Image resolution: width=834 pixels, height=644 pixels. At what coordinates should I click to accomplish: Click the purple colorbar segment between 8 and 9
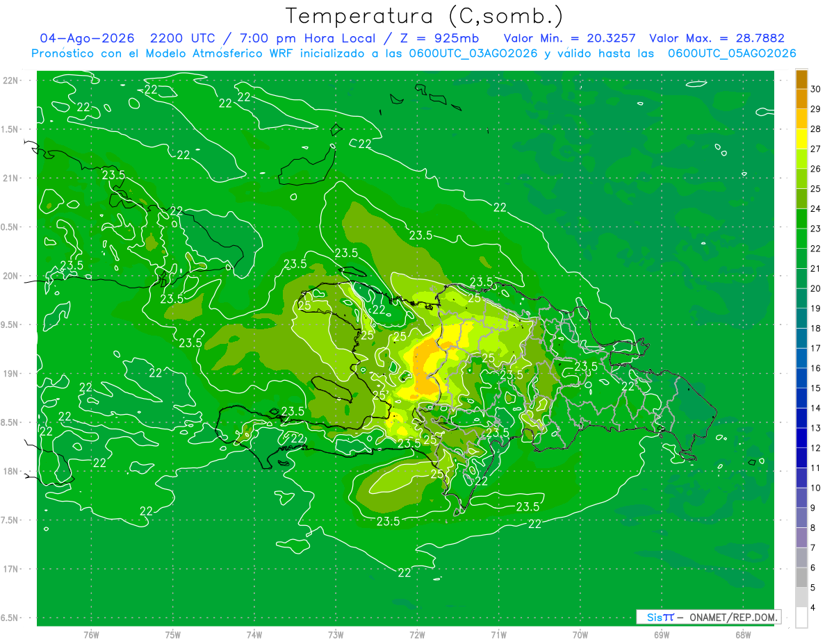pyautogui.click(x=801, y=518)
